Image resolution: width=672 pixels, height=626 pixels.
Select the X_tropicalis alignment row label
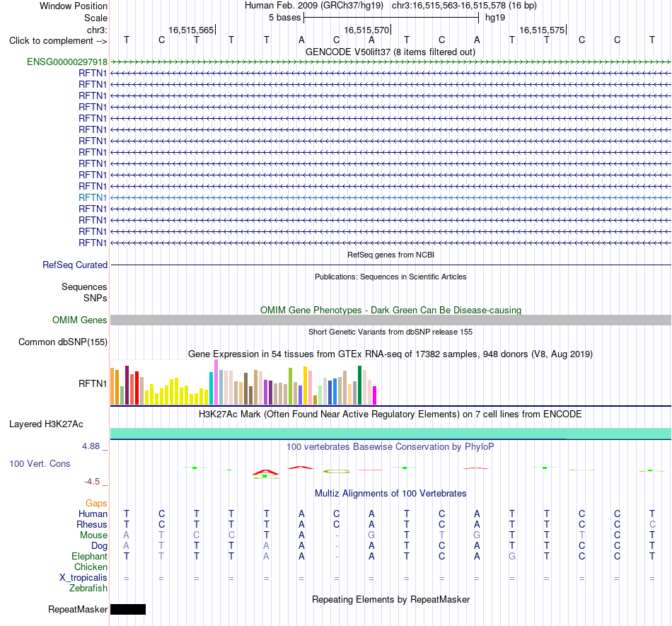click(83, 578)
